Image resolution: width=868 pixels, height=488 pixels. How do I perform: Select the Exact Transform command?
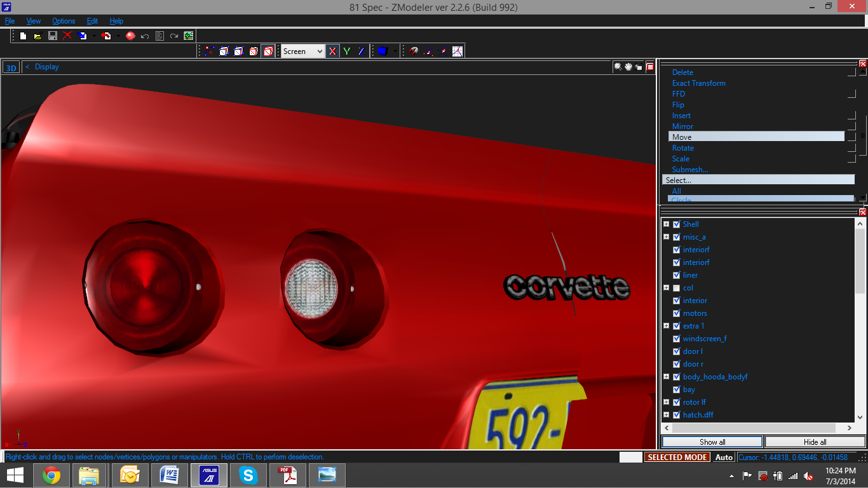click(698, 83)
